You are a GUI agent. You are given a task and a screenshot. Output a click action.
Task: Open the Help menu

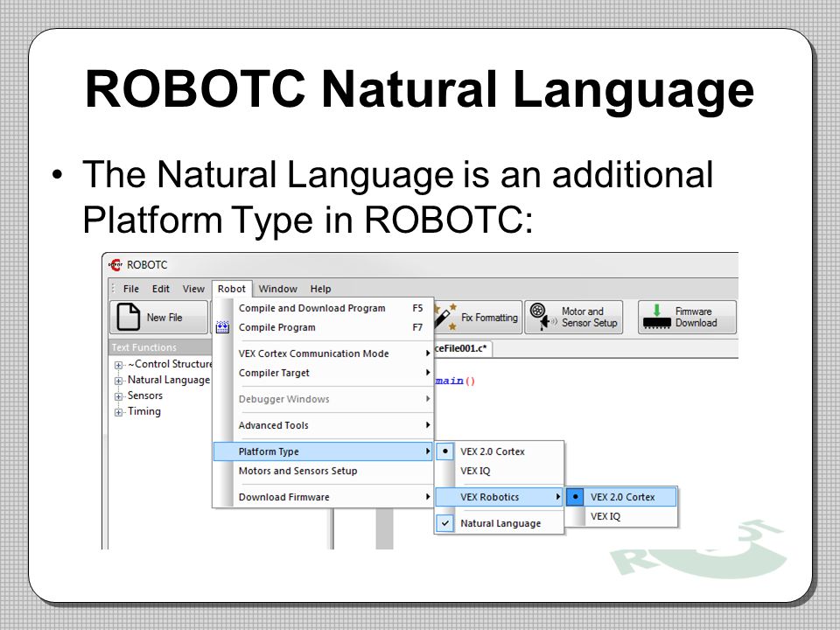pos(320,289)
